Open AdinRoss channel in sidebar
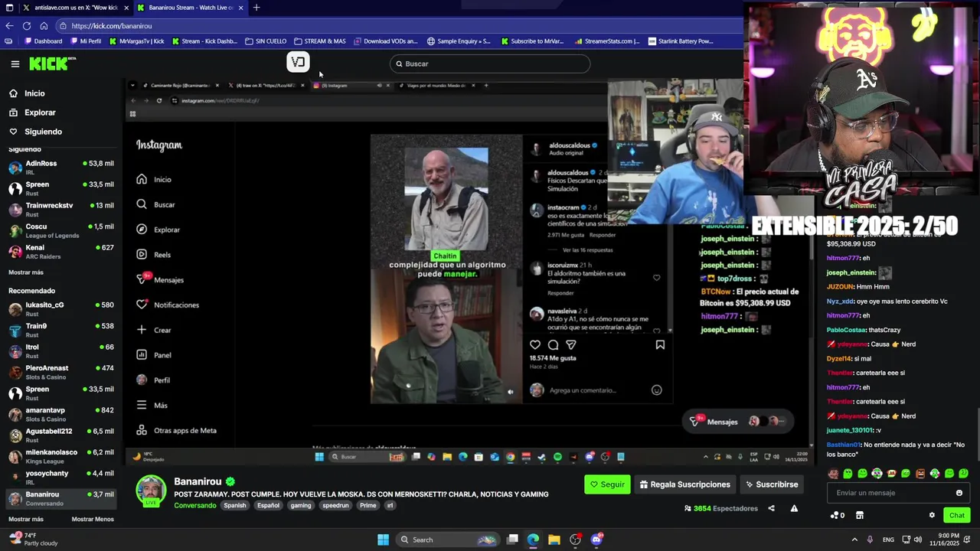 60,167
